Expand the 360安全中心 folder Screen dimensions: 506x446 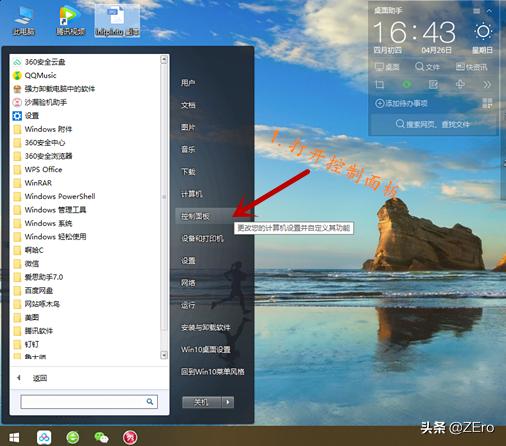(39, 143)
